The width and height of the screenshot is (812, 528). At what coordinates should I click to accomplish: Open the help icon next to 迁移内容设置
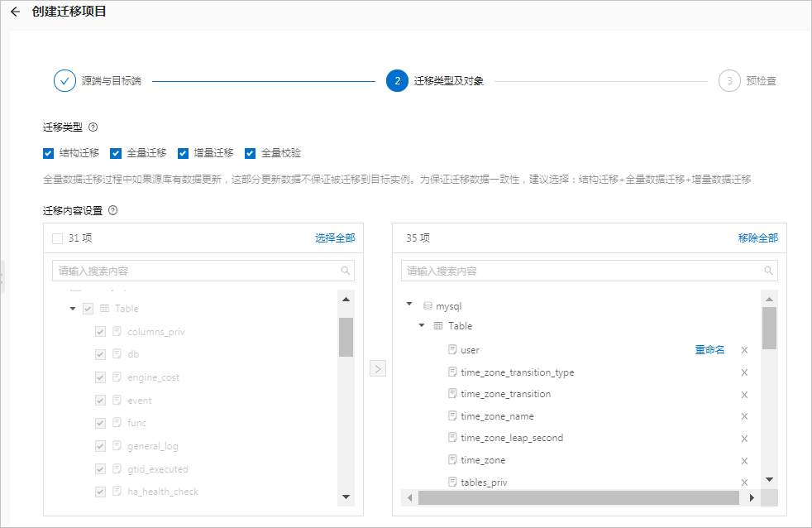[112, 211]
